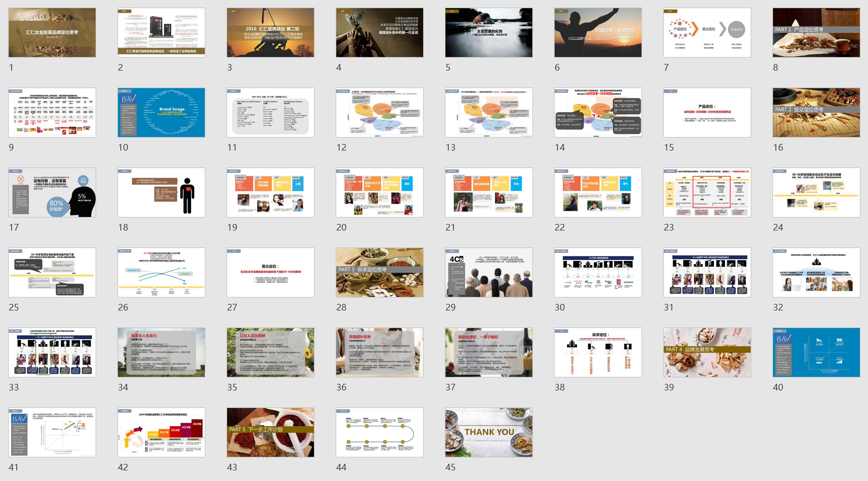
Task: Select slide 44 timeline roadmap thumbnail
Action: pyautogui.click(x=379, y=432)
